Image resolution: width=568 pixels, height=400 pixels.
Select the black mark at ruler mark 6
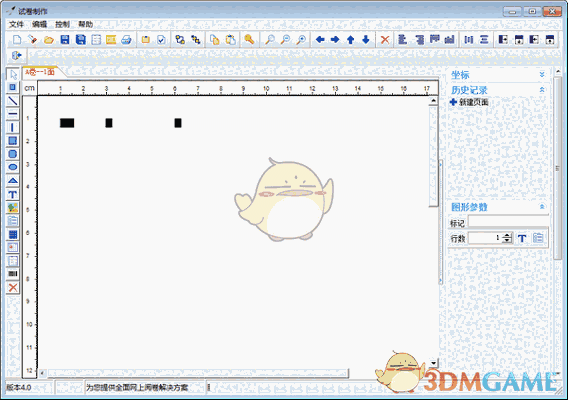[178, 123]
